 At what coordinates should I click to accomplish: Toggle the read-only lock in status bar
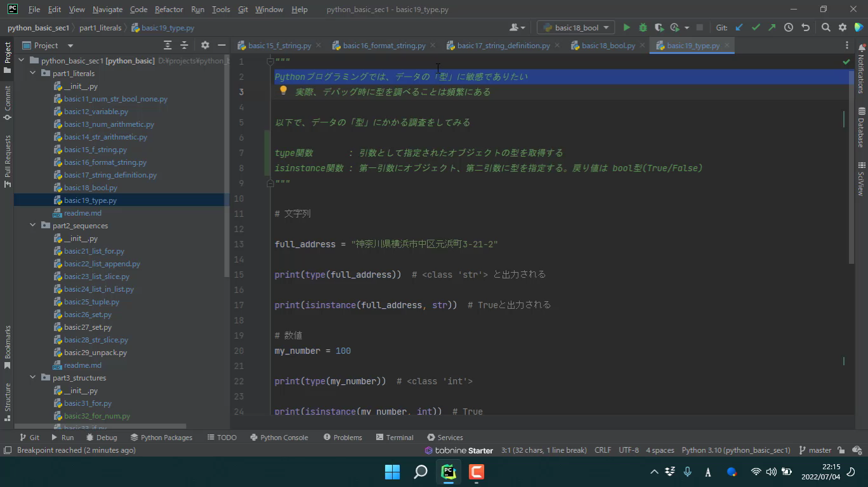tap(841, 450)
